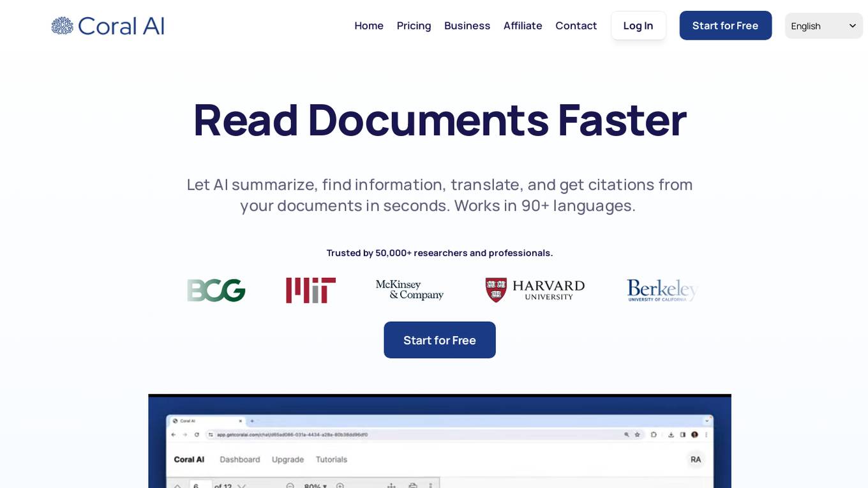This screenshot has height=488, width=868.
Task: Click the Coral AI logo
Action: [x=108, y=26]
